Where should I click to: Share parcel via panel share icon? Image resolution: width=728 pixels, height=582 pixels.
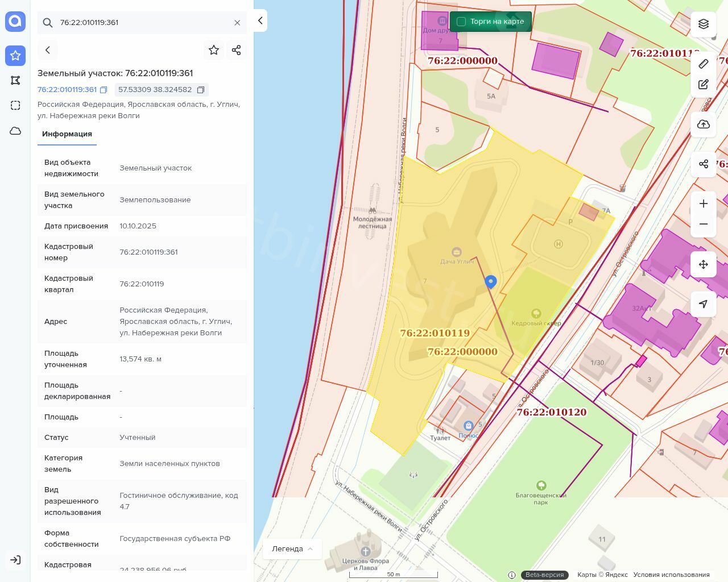237,50
